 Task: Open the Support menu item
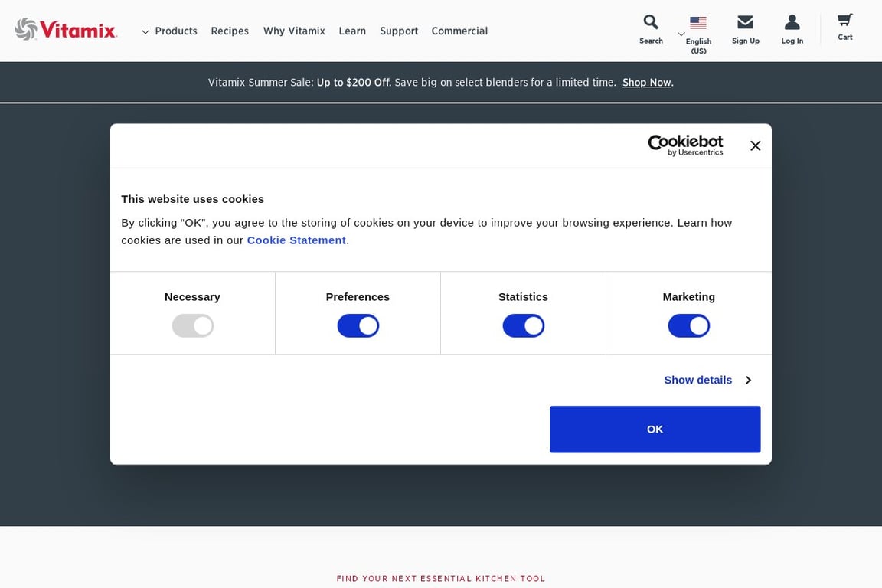click(x=399, y=31)
